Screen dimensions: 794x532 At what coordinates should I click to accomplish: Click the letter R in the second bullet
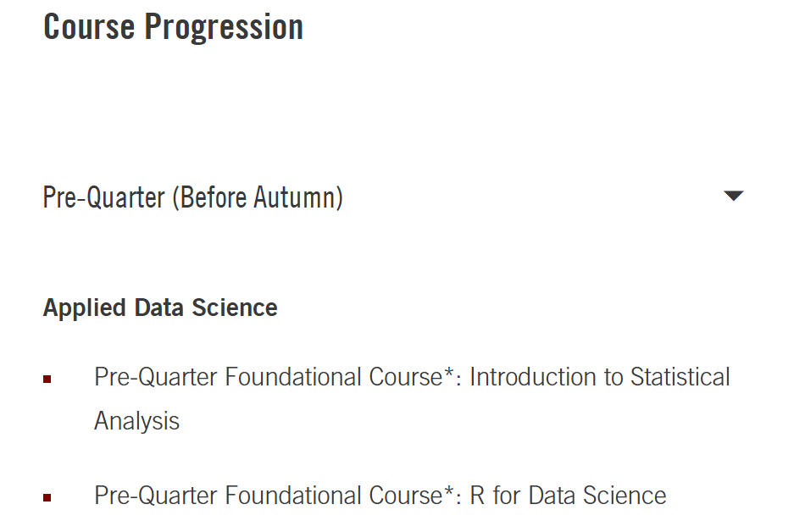(x=477, y=496)
